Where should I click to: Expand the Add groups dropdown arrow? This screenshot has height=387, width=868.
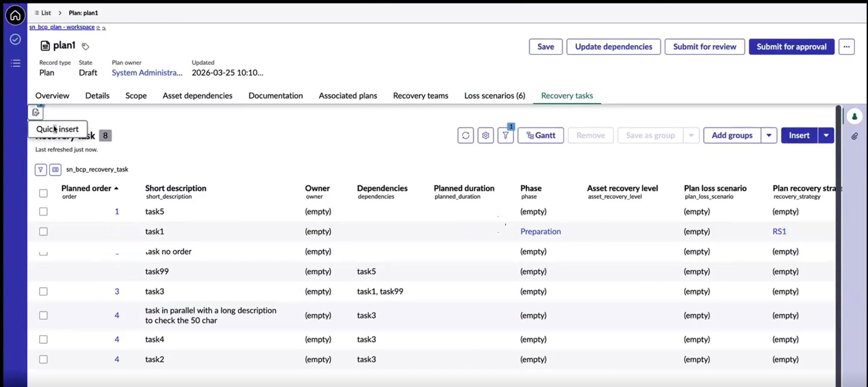(769, 135)
